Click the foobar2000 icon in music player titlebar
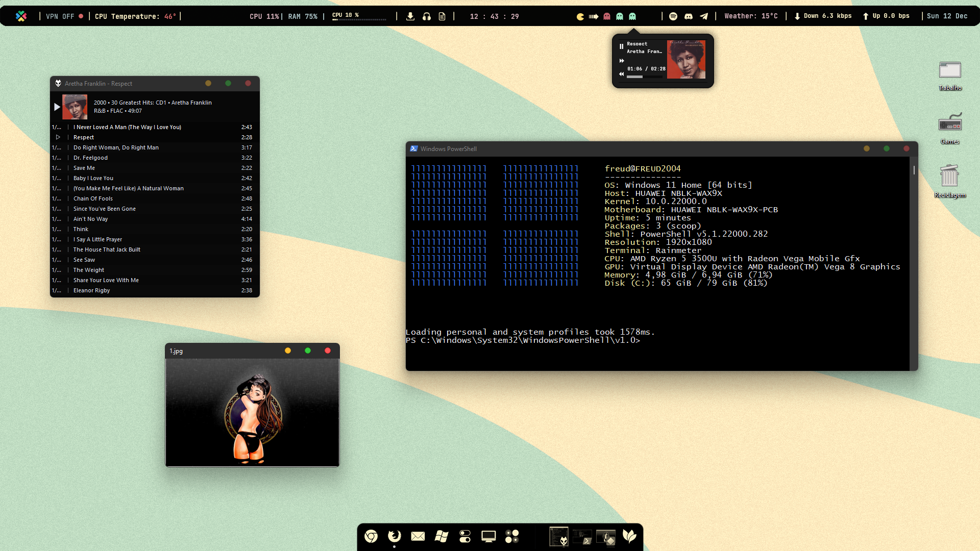Image resolution: width=980 pixels, height=551 pixels. pos(58,83)
